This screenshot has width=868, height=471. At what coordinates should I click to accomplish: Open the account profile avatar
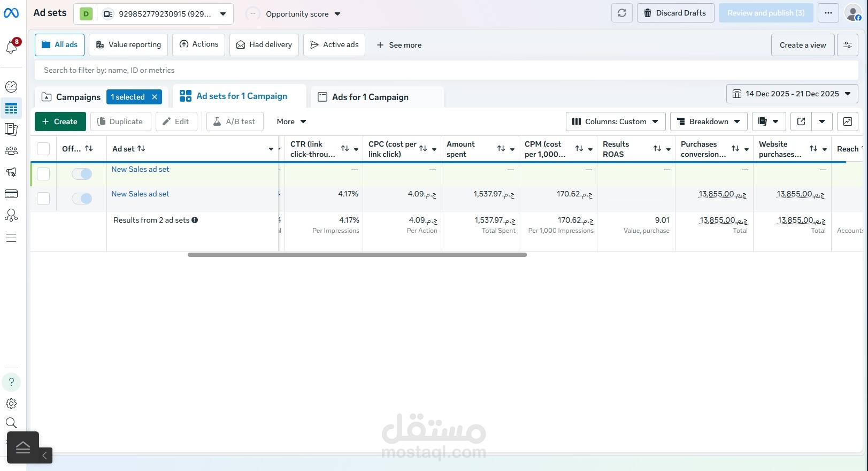[x=852, y=13]
